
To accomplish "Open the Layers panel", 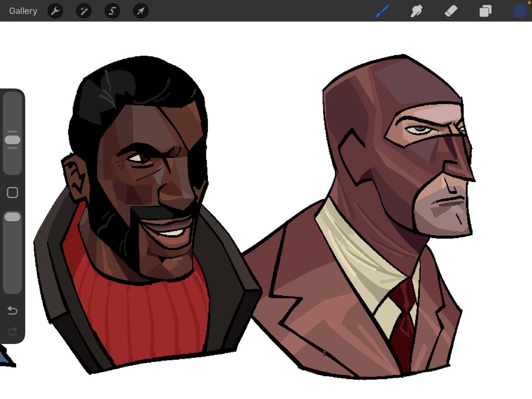I will [x=485, y=11].
